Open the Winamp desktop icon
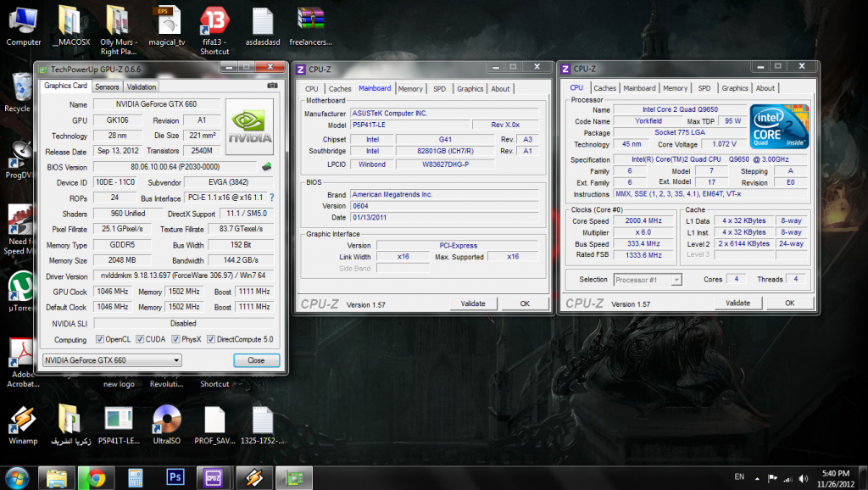 click(x=23, y=420)
